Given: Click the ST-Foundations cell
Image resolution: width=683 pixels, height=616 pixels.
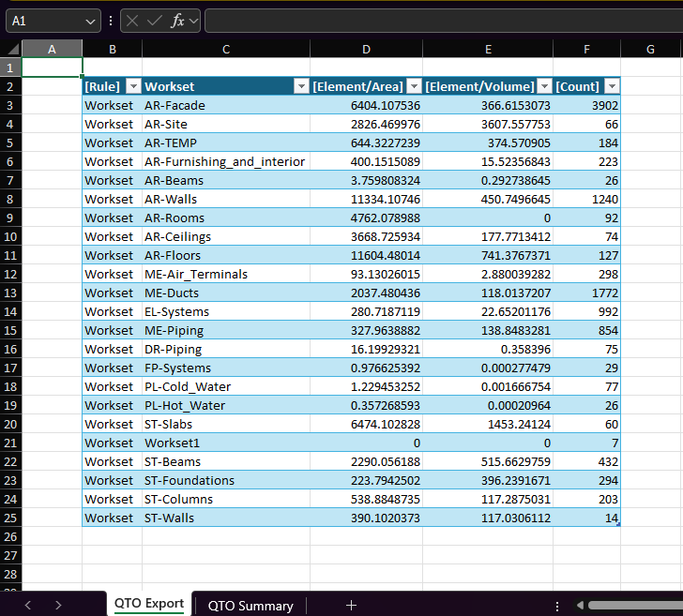Looking at the screenshot, I should pyautogui.click(x=226, y=480).
